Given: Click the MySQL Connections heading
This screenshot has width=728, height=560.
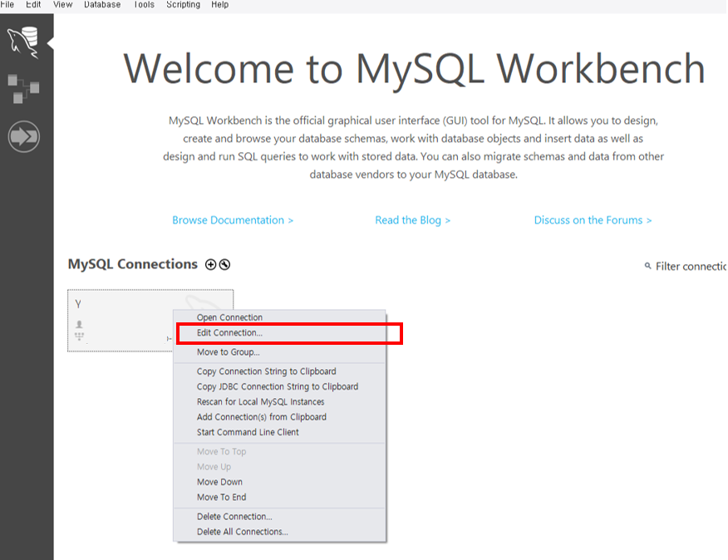Looking at the screenshot, I should coord(133,264).
